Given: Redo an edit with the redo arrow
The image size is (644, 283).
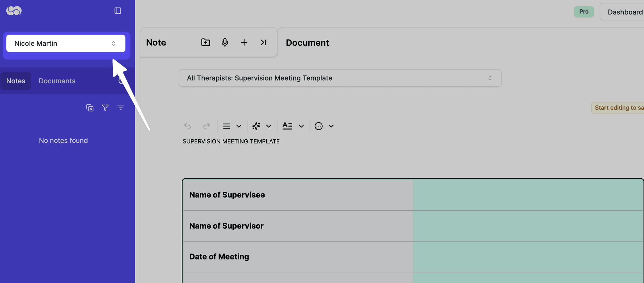Looking at the screenshot, I should [x=206, y=126].
